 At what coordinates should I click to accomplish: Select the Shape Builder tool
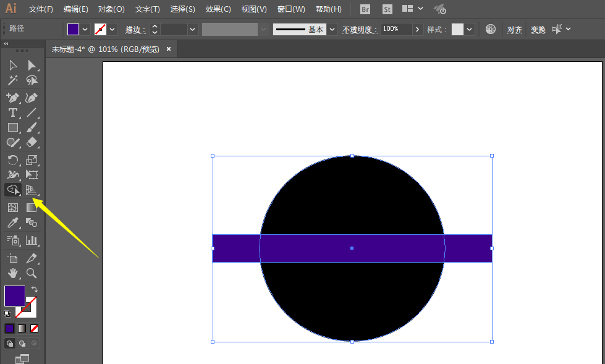click(x=13, y=190)
